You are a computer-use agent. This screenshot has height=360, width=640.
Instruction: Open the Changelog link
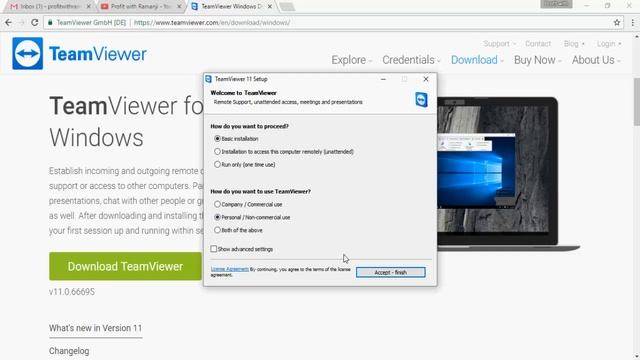pyautogui.click(x=69, y=351)
